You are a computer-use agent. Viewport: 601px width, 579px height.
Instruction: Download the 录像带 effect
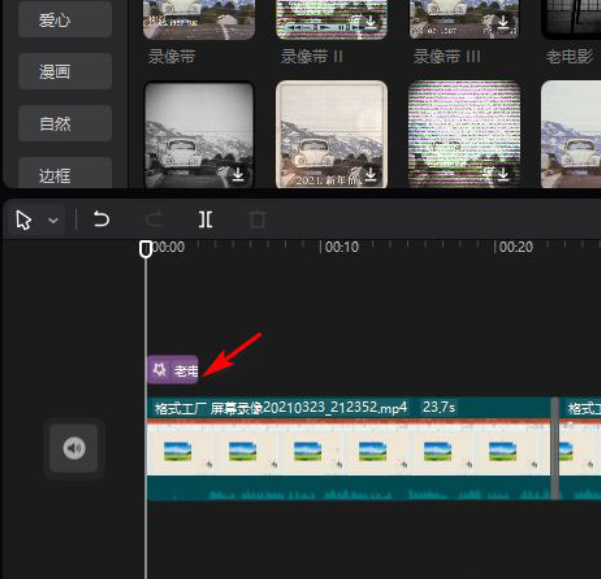click(238, 22)
